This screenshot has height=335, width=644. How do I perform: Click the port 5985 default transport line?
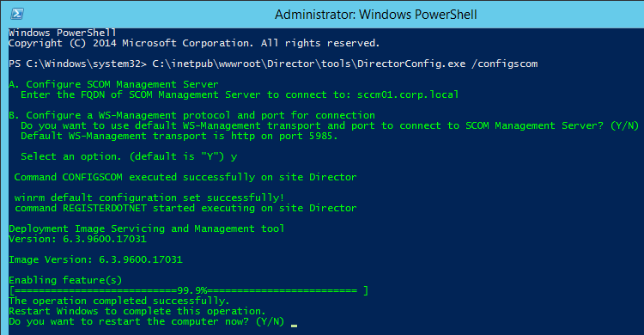[179, 136]
